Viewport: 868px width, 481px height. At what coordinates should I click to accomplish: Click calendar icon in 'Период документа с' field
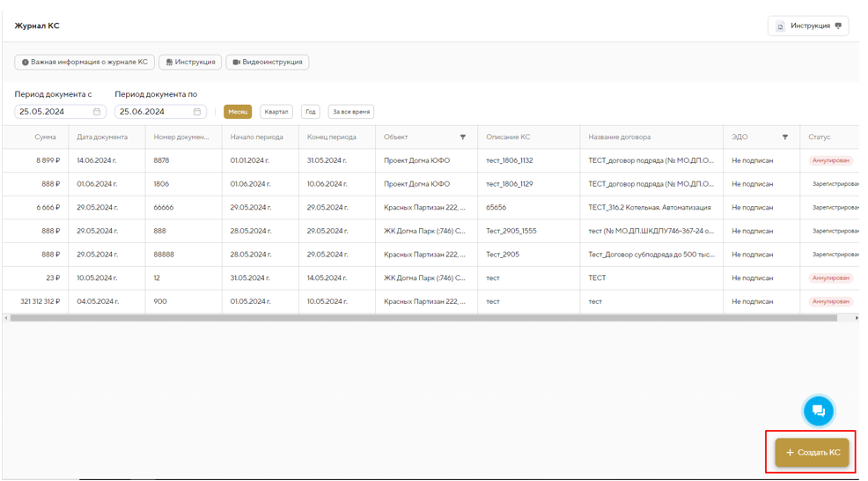coord(97,112)
